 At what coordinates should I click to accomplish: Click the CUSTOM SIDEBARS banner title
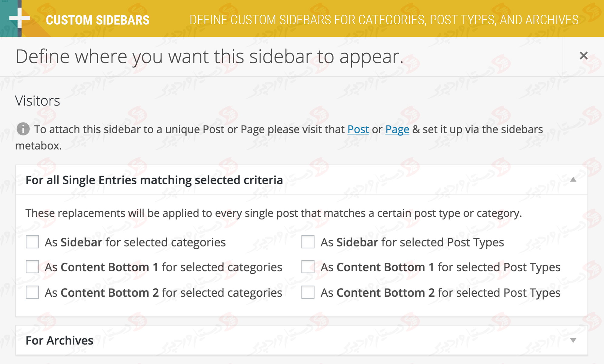pos(98,20)
